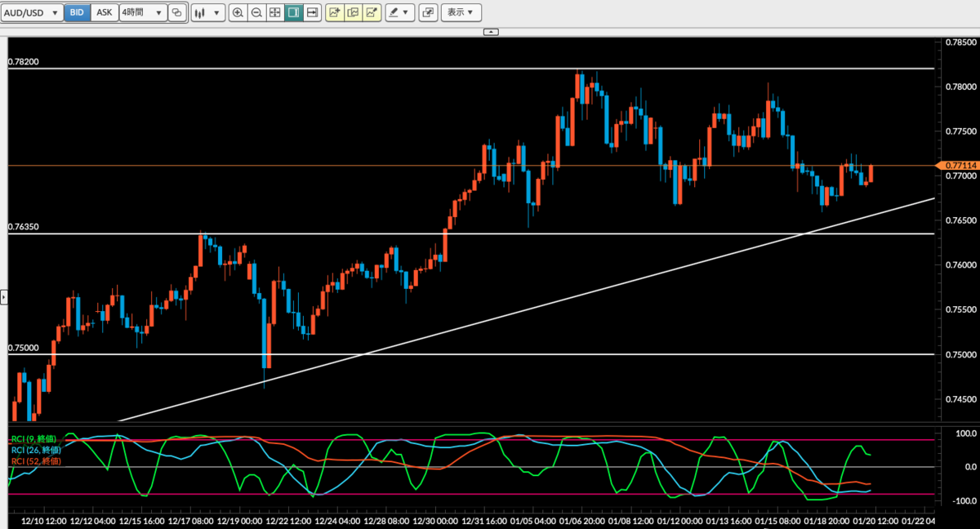
Task: Select the 0.78200 horizontal line label
Action: tap(24, 62)
